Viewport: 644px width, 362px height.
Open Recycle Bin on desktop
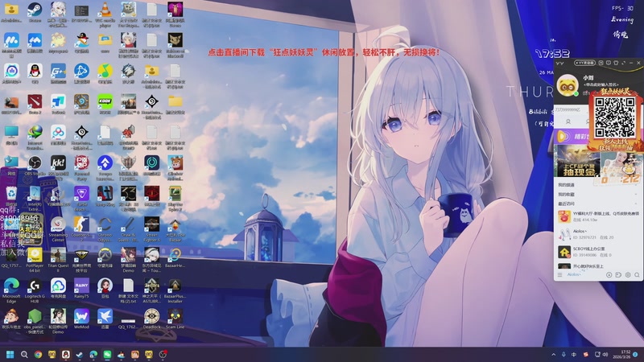[x=11, y=195]
